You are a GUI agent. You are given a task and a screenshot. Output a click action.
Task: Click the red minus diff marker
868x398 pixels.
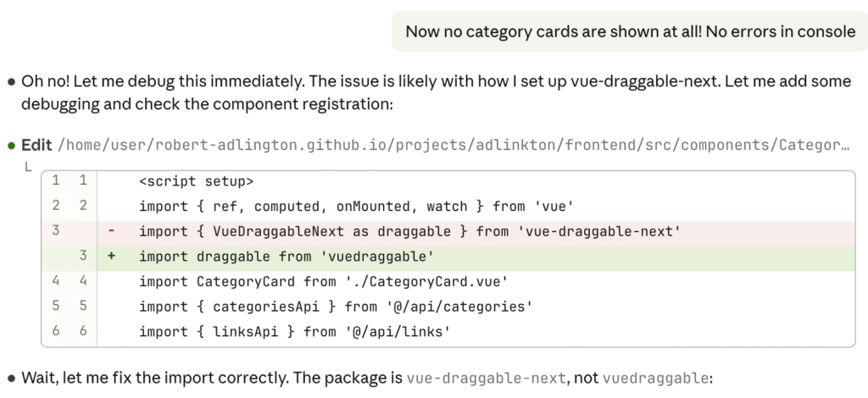111,231
